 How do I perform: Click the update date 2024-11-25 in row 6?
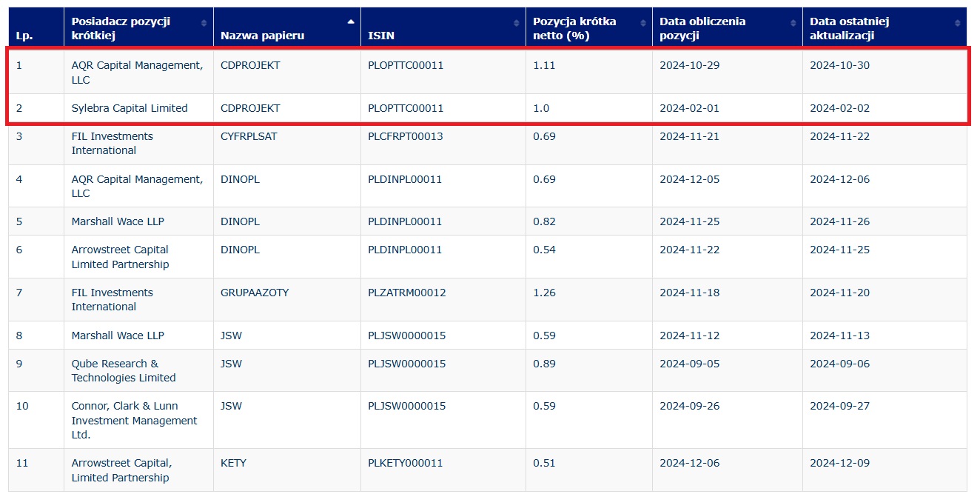click(840, 250)
